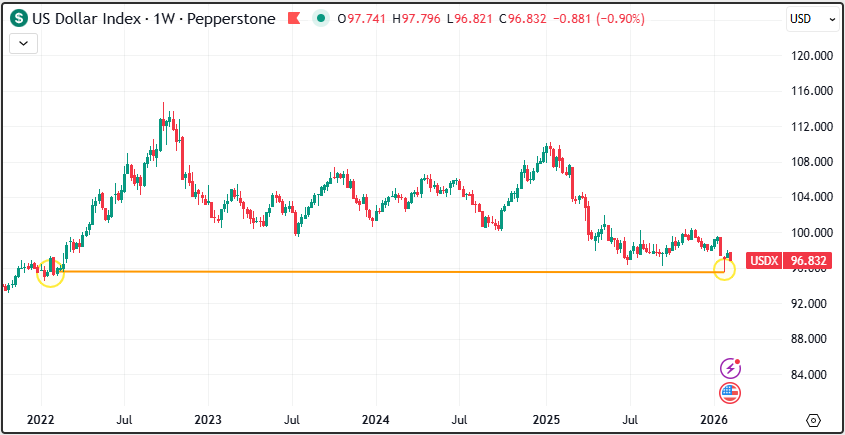
Task: Click the US flag event icon
Action: [x=730, y=392]
